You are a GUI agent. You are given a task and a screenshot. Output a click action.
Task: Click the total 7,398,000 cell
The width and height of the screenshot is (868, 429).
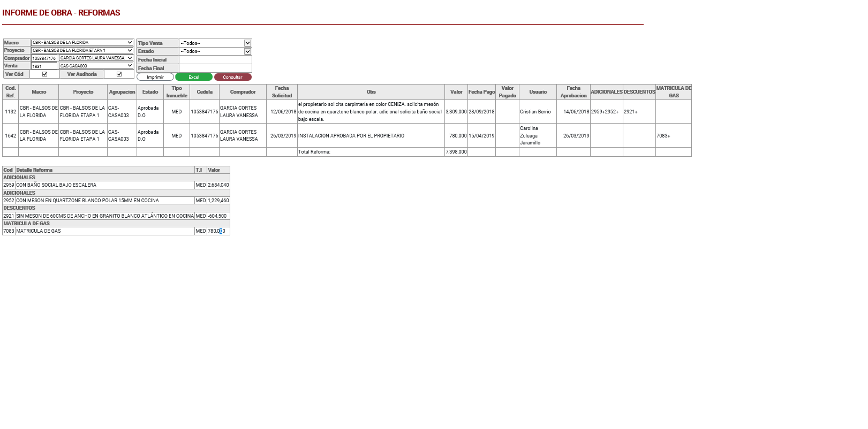point(456,152)
